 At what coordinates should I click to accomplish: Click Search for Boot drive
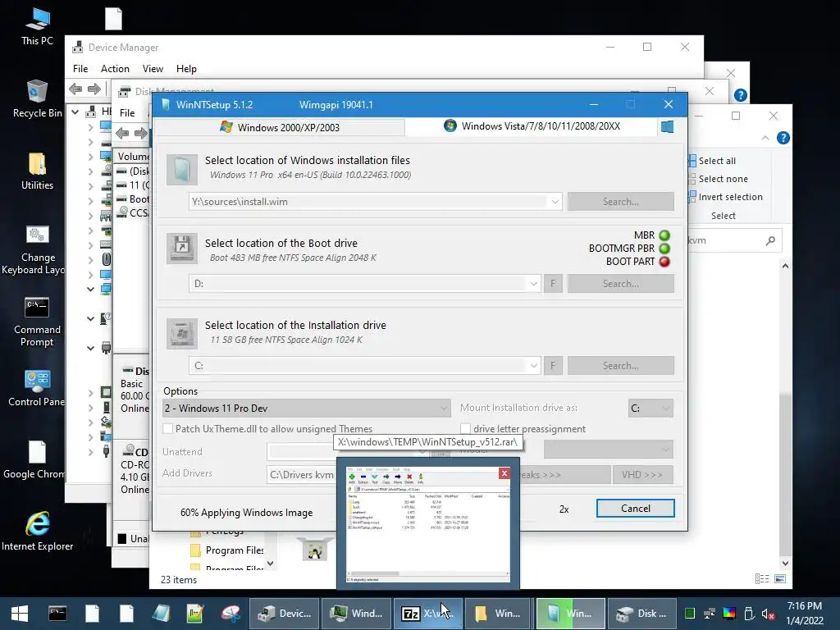tap(621, 283)
